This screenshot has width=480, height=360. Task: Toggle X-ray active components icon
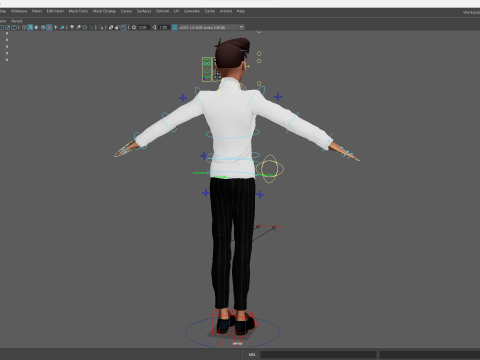[117, 27]
